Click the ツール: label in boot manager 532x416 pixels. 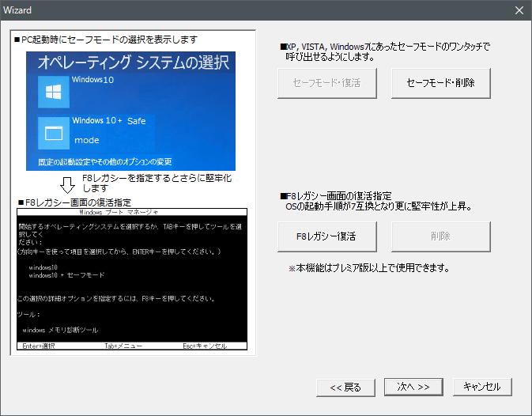coord(28,314)
